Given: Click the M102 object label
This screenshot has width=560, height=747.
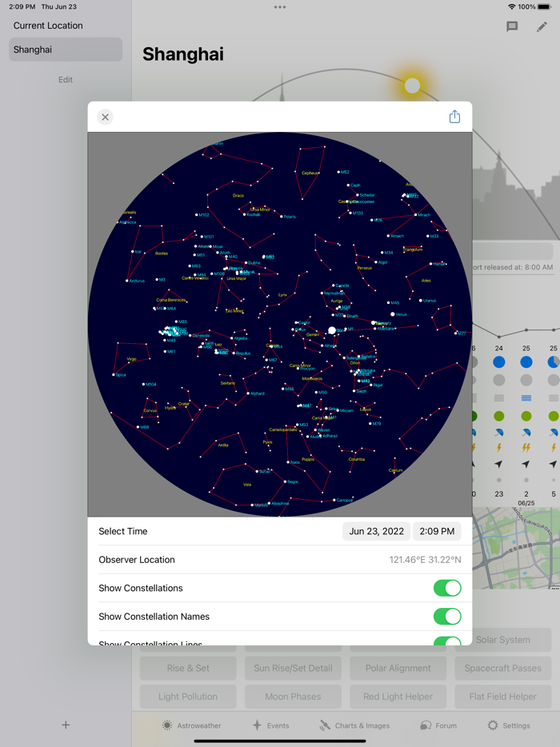Looking at the screenshot, I should (204, 215).
